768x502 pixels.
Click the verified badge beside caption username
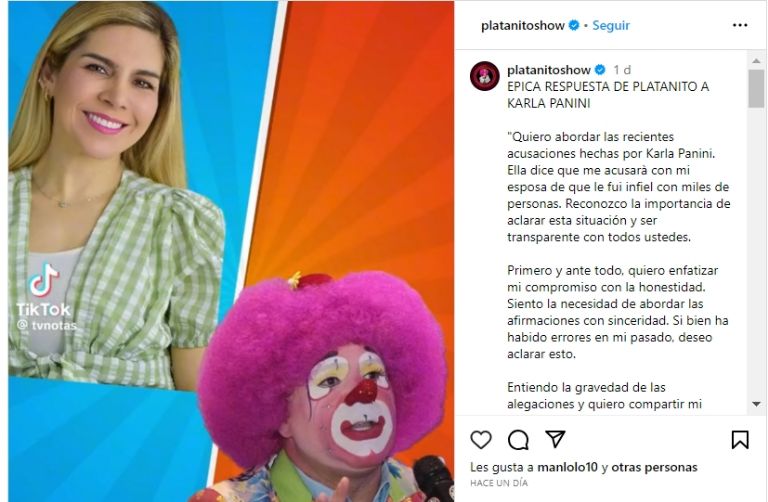click(600, 70)
